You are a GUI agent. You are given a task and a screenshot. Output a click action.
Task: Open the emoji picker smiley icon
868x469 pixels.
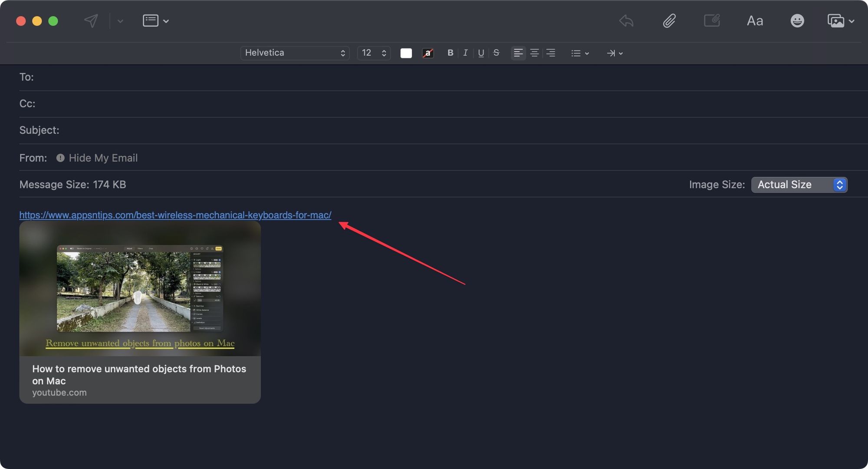[797, 20]
